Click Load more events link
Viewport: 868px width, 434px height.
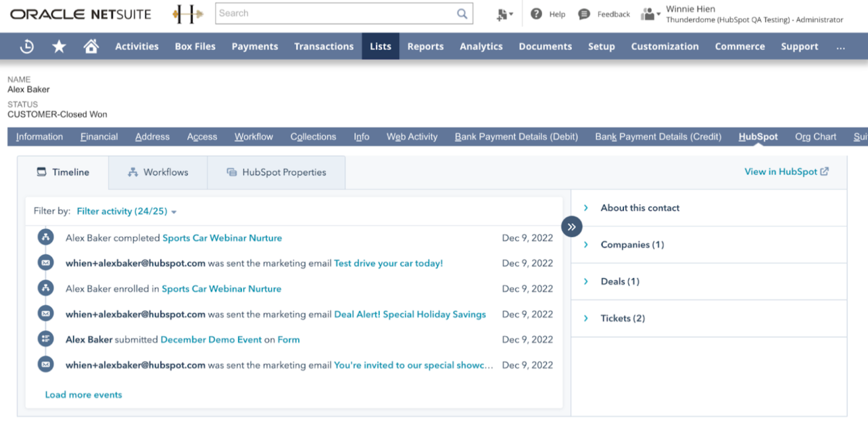click(x=84, y=394)
